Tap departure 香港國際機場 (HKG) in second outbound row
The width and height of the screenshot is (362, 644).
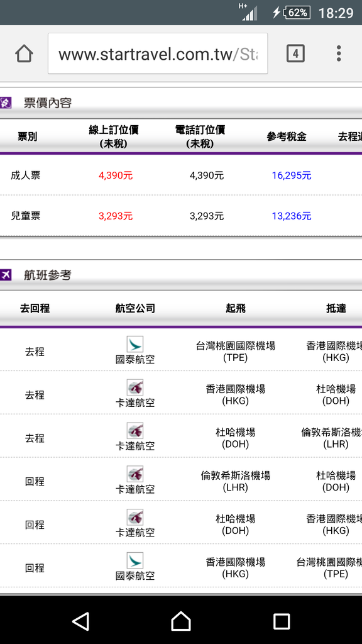pos(236,395)
